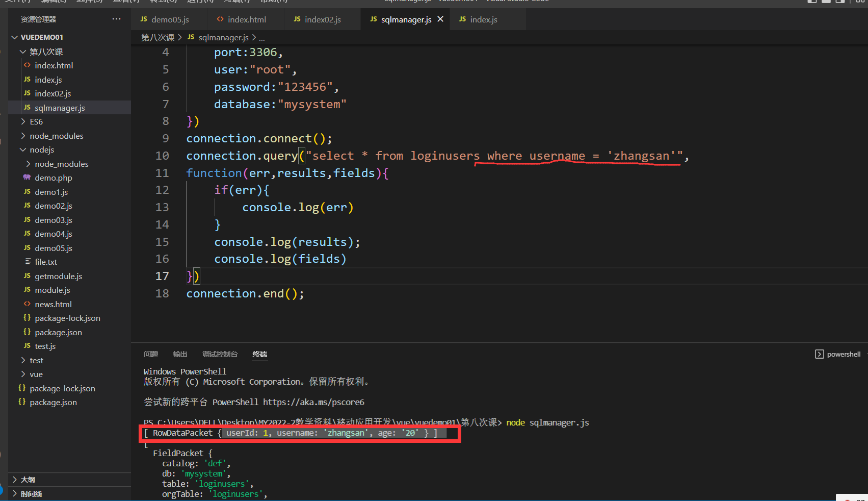This screenshot has height=501, width=868.
Task: Open file.txt in explorer
Action: tap(69, 262)
